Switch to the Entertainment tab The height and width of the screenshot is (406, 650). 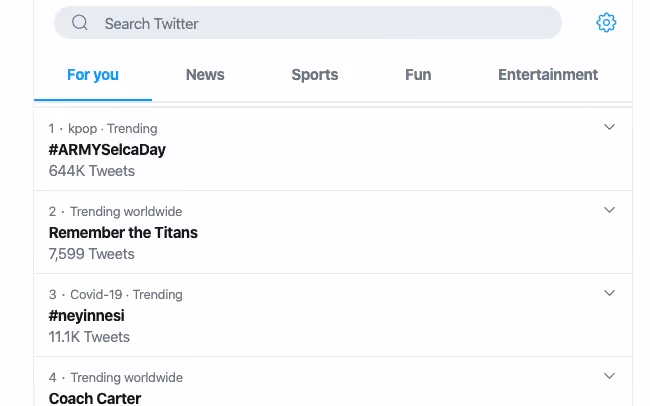point(548,75)
